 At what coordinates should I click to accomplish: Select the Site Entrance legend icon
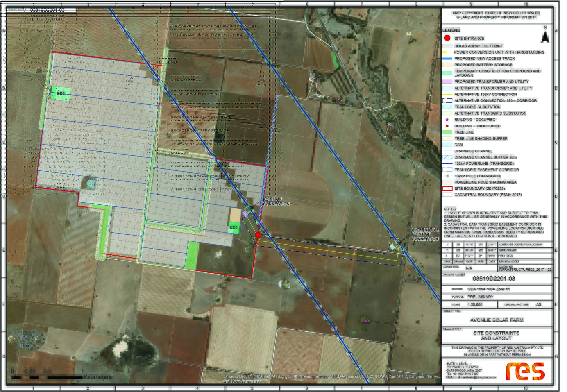coord(447,38)
